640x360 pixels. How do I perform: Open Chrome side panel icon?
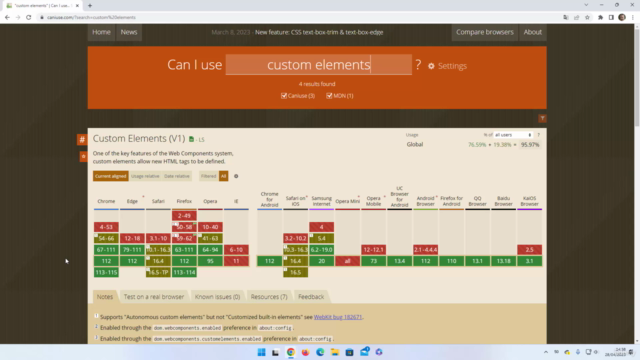tap(611, 18)
